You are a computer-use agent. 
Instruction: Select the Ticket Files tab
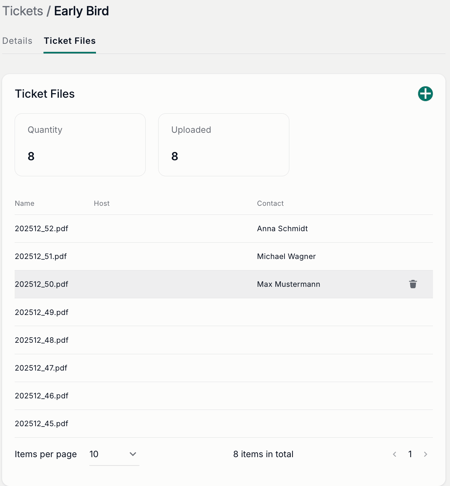pyautogui.click(x=70, y=41)
